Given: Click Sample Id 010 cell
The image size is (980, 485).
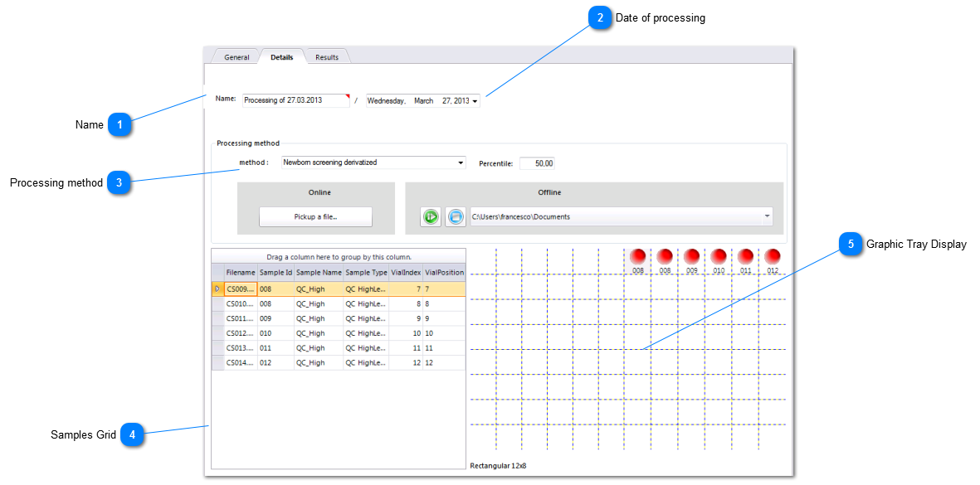Looking at the screenshot, I should (x=275, y=333).
